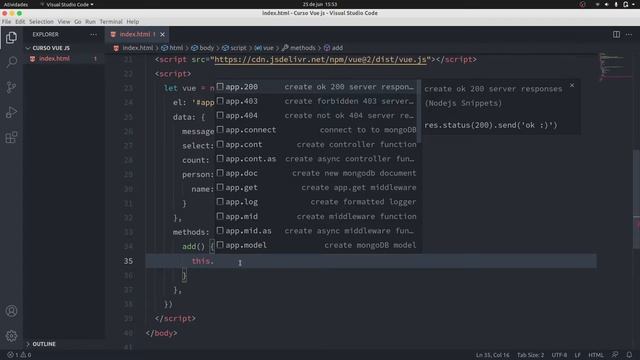Select the app.404 snippet suggestion
The width and height of the screenshot is (640, 360).
[316, 116]
